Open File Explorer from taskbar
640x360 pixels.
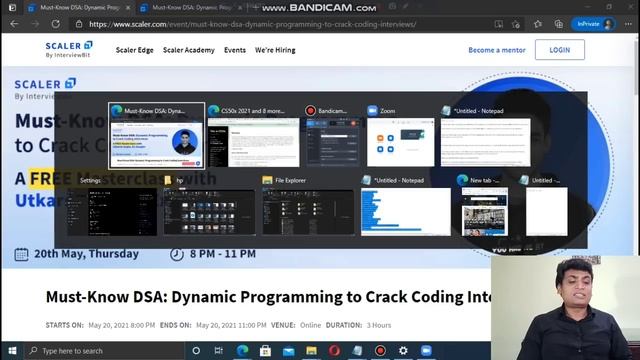point(311,351)
